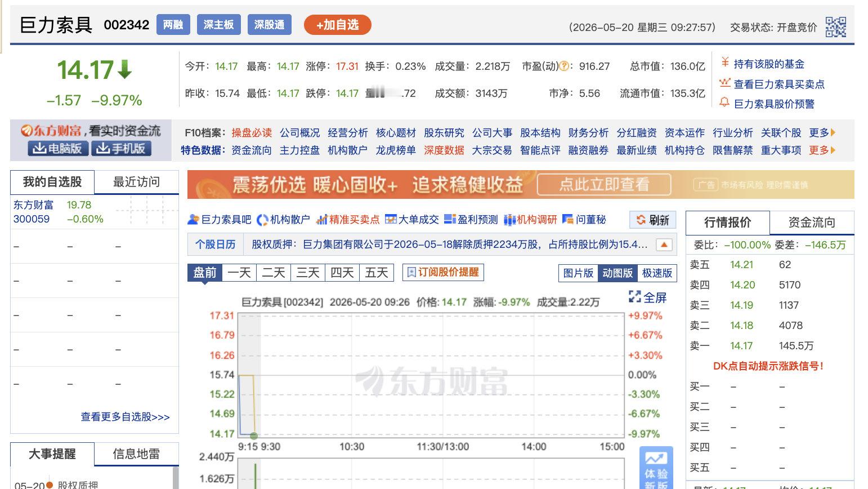The height and width of the screenshot is (489, 868).
Task: Switch to the 信息地雷 tab
Action: (x=137, y=454)
